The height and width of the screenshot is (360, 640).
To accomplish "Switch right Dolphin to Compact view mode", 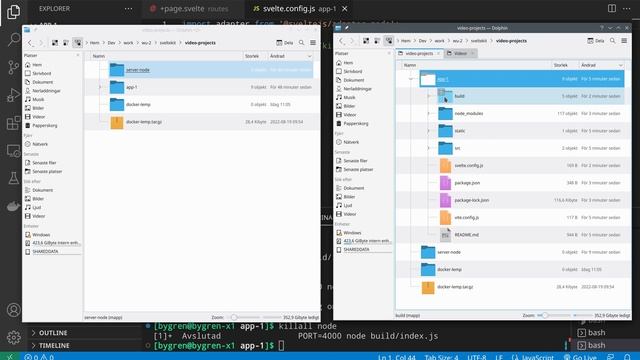I will 377,41.
